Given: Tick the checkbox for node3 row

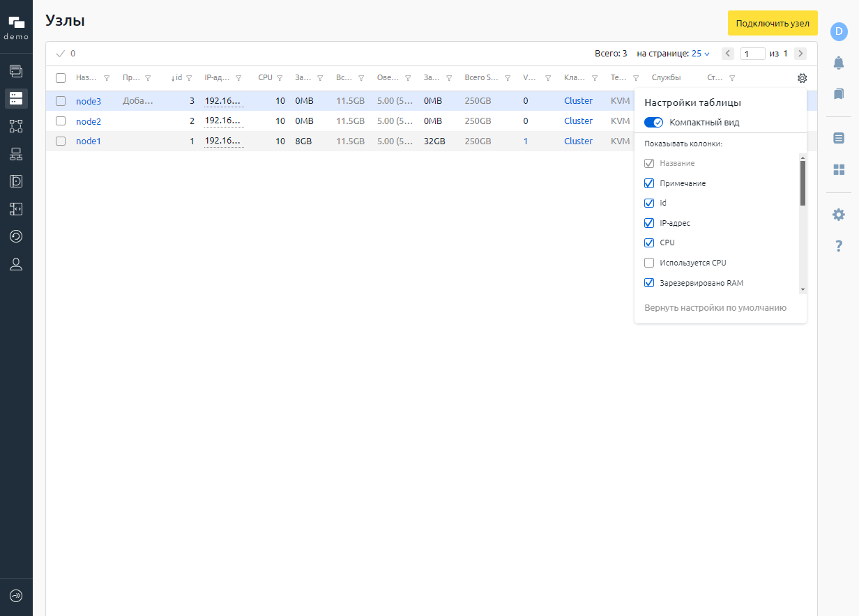Looking at the screenshot, I should tap(61, 101).
